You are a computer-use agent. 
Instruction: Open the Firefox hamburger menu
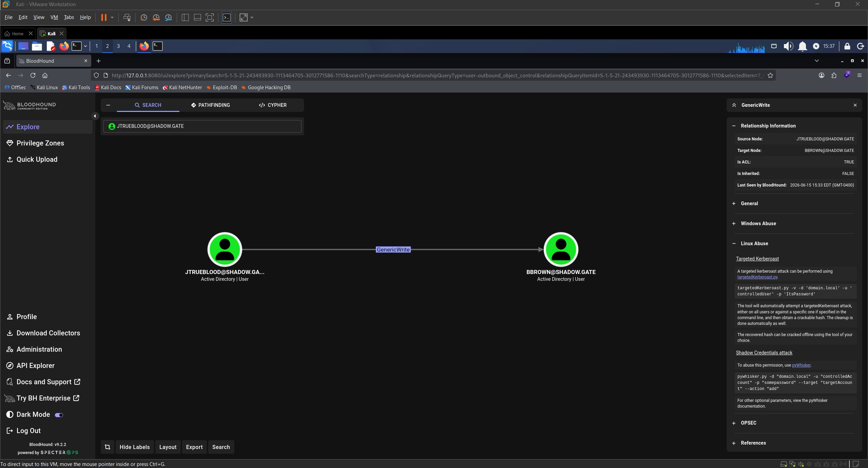pos(860,75)
